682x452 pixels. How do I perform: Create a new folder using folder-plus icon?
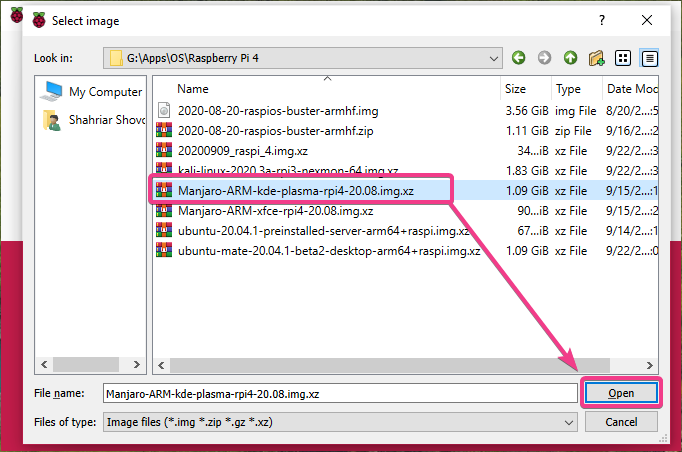click(596, 58)
